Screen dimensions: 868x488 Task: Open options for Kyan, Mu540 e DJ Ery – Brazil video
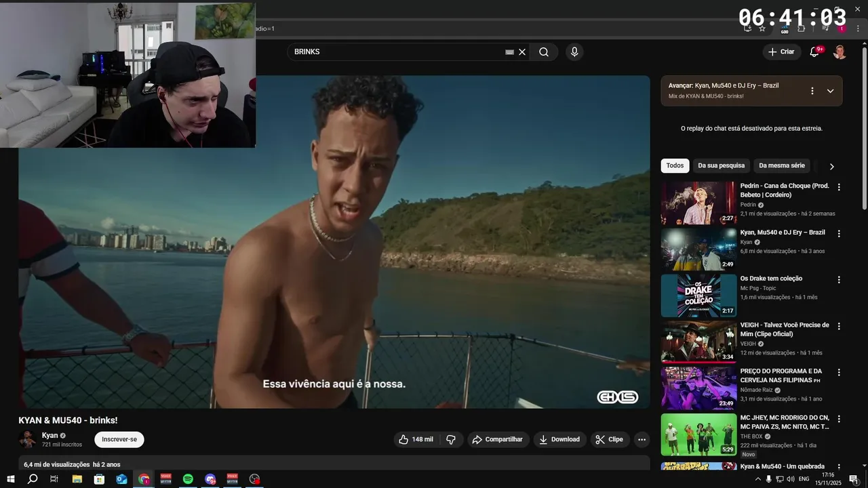click(839, 234)
